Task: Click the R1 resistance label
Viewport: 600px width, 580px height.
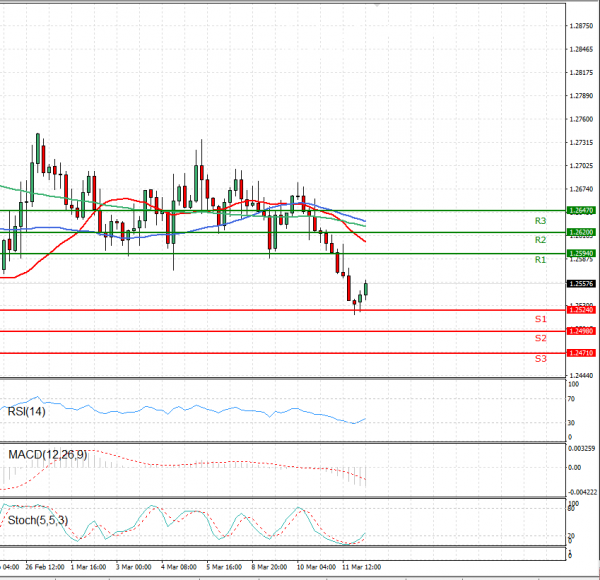Action: pos(540,260)
